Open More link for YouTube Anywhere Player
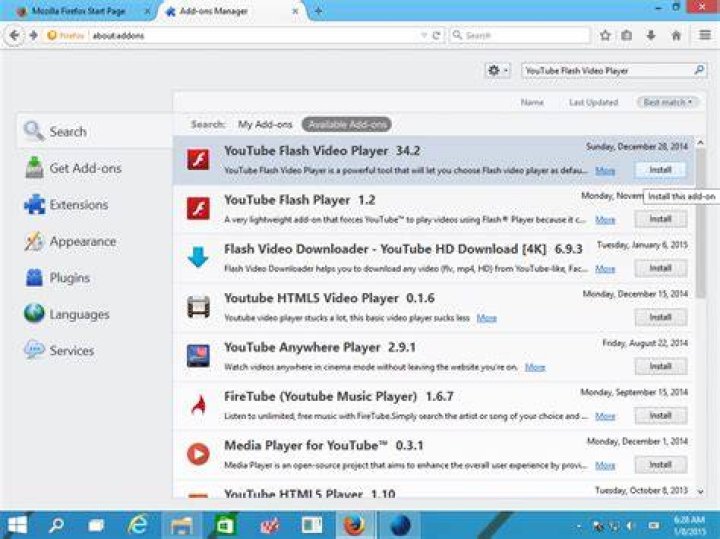 [535, 367]
